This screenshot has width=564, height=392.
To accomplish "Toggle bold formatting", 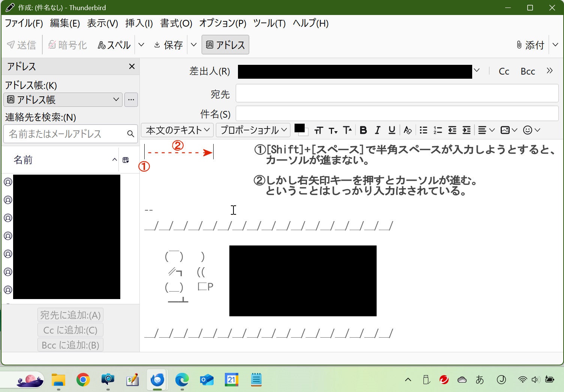I will pos(363,130).
